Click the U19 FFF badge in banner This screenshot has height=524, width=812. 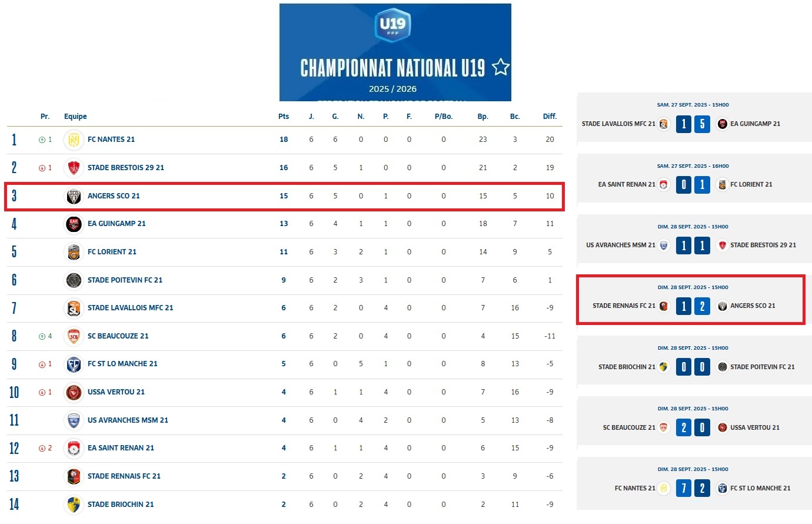click(x=392, y=25)
